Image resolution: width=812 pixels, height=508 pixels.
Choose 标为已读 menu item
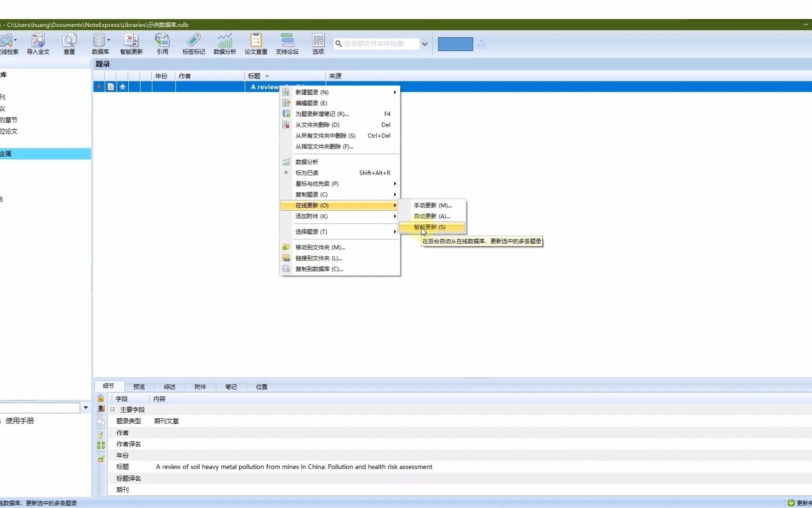tap(340, 173)
